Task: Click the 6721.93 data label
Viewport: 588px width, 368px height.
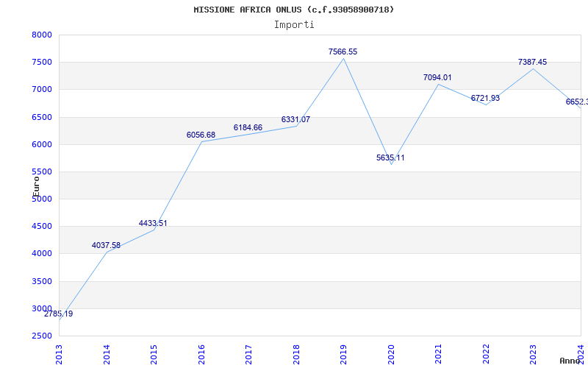Action: pos(486,98)
